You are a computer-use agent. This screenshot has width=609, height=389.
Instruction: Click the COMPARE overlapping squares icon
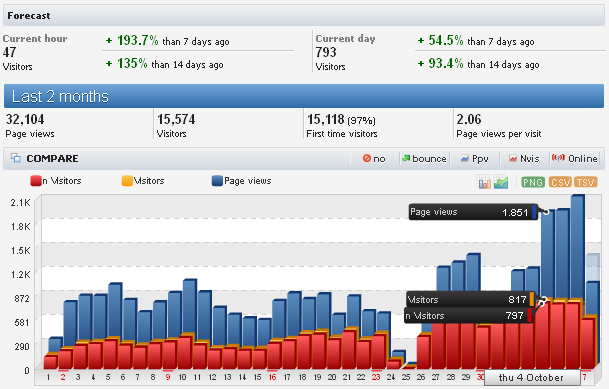pyautogui.click(x=16, y=158)
